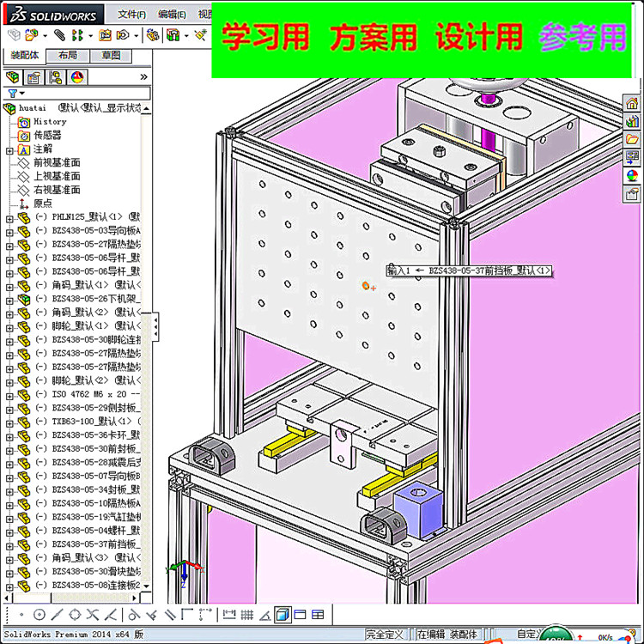Open the filter funnel dropdown arrow
This screenshot has width=644, height=644.
(22, 94)
